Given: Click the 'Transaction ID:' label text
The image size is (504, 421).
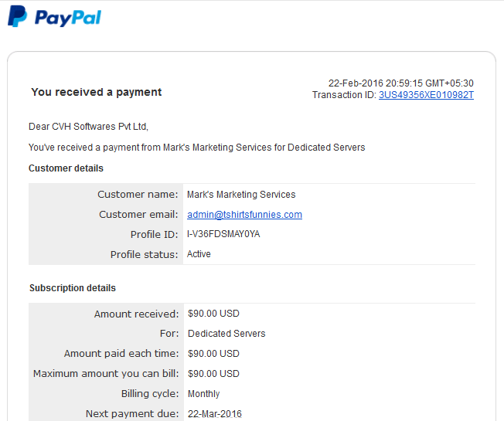Looking at the screenshot, I should pyautogui.click(x=344, y=95).
